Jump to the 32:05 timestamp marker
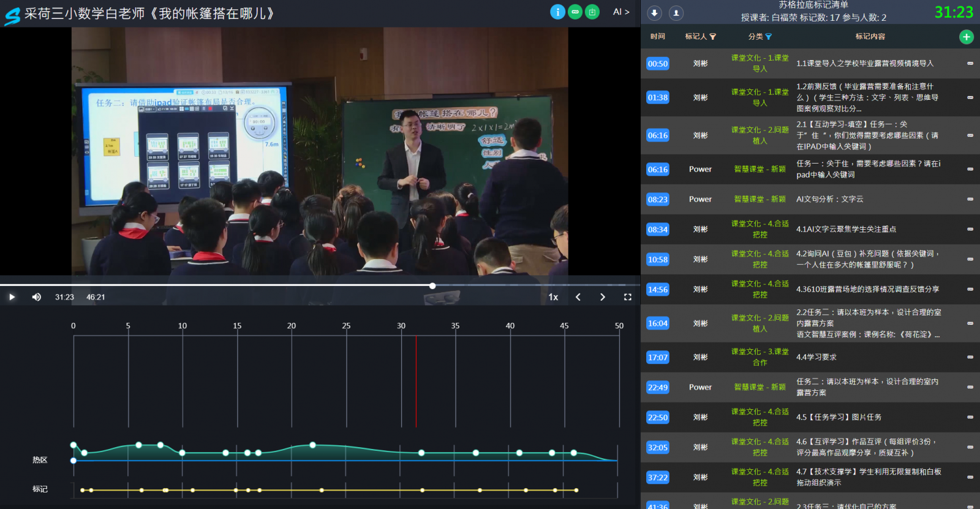The image size is (980, 509). tap(658, 448)
